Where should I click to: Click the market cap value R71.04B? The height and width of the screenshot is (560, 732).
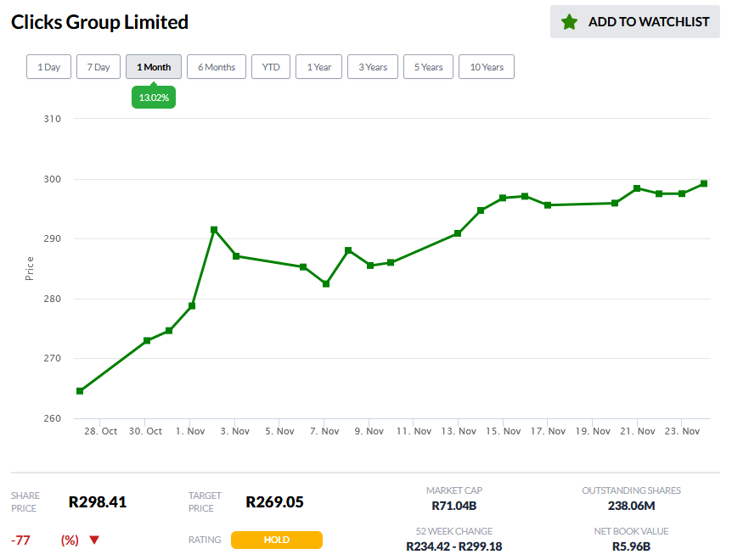tap(453, 506)
